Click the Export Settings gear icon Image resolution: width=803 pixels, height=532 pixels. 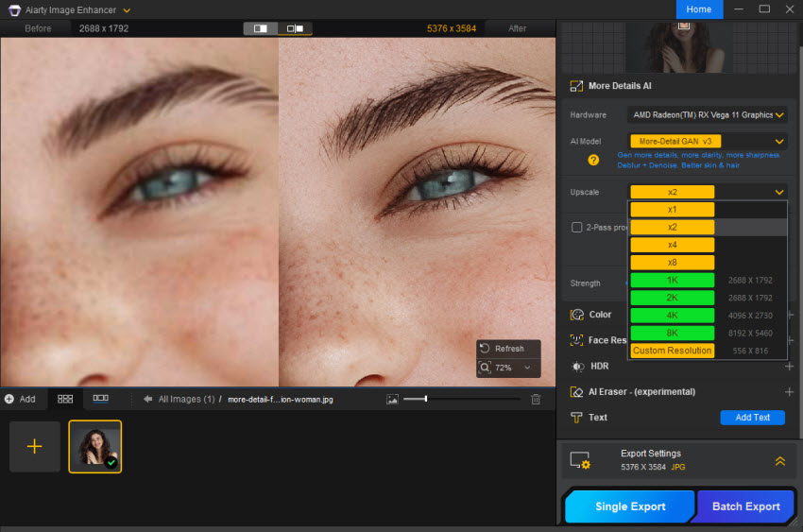coord(580,460)
